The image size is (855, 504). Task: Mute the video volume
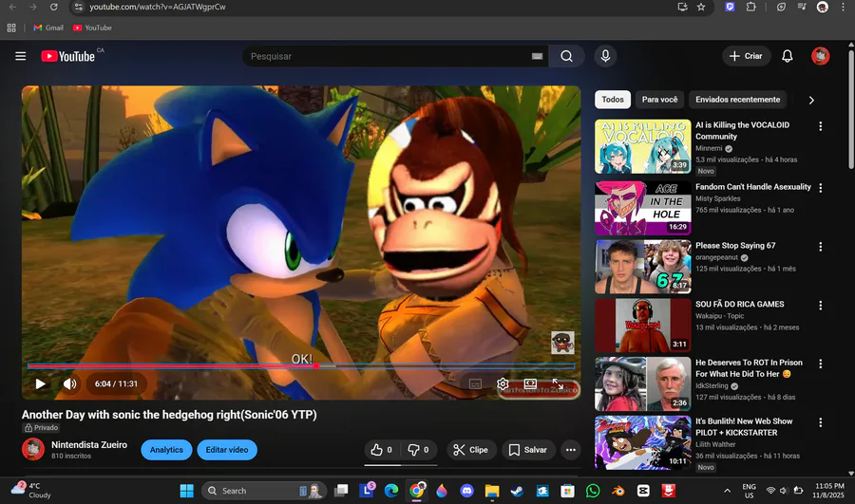(x=69, y=383)
